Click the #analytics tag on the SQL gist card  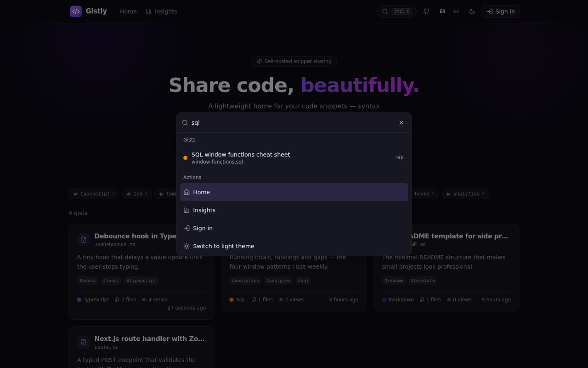[x=246, y=281]
